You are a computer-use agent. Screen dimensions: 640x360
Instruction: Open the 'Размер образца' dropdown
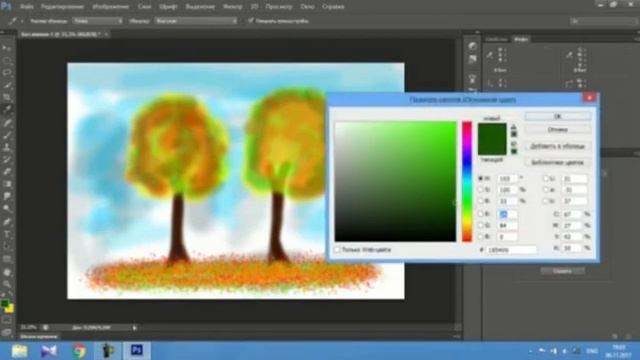98,20
